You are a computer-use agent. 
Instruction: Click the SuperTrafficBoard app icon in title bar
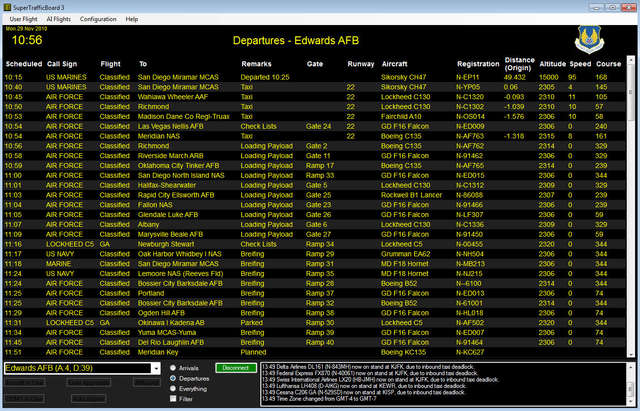7,7
